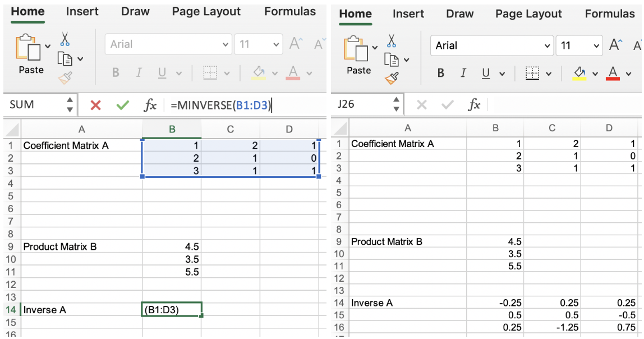Expand Borders dropdown arrow in right window
Image resolution: width=644 pixels, height=339 pixels.
coord(548,74)
